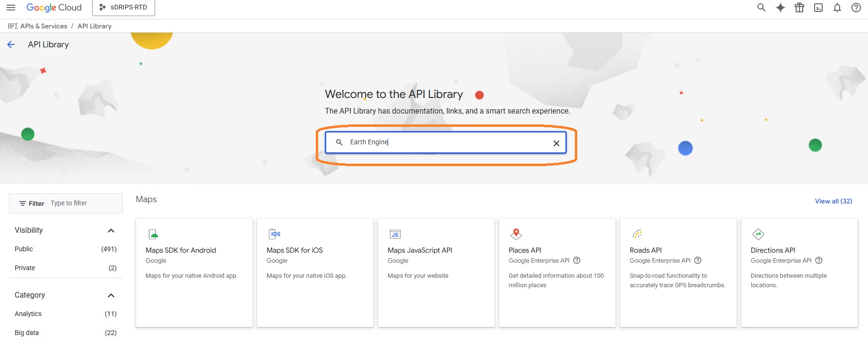
Task: Open the Maps JavaScript API card
Action: click(x=436, y=273)
